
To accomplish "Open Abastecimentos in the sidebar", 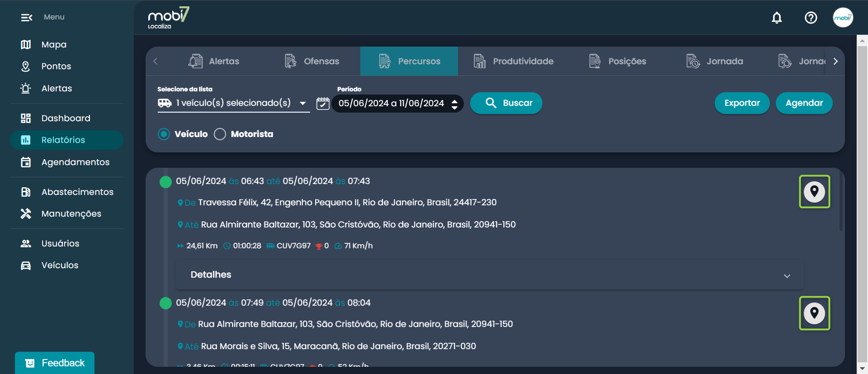I will click(77, 192).
